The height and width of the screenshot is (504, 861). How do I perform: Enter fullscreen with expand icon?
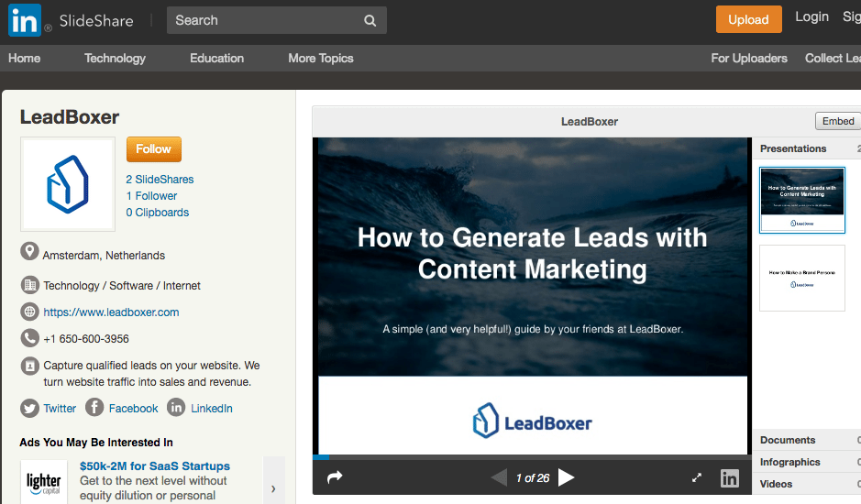(697, 477)
